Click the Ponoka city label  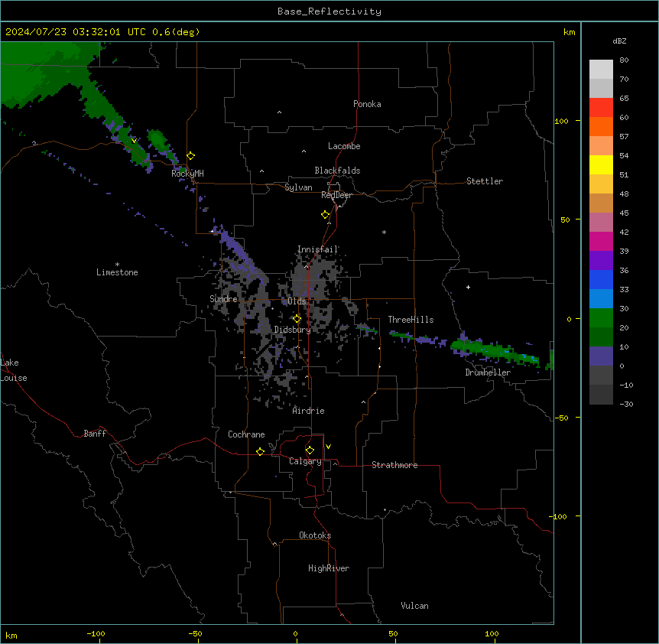click(367, 104)
